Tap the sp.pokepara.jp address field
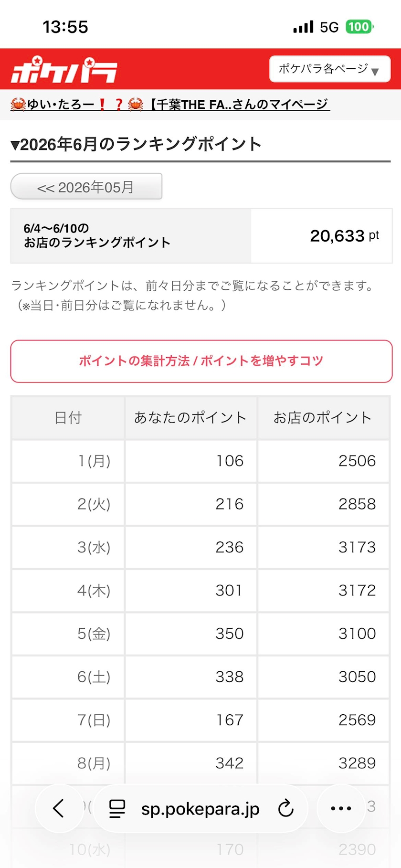The width and height of the screenshot is (401, 868). click(x=200, y=808)
